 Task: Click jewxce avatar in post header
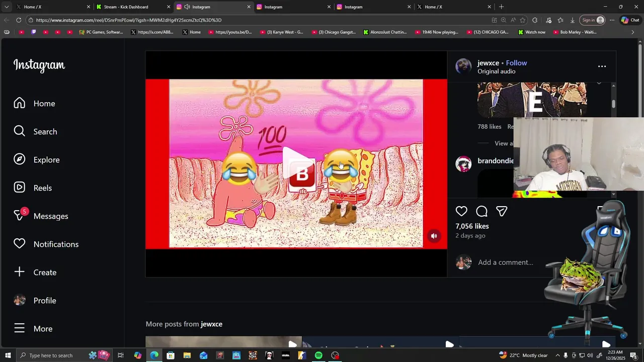(463, 66)
